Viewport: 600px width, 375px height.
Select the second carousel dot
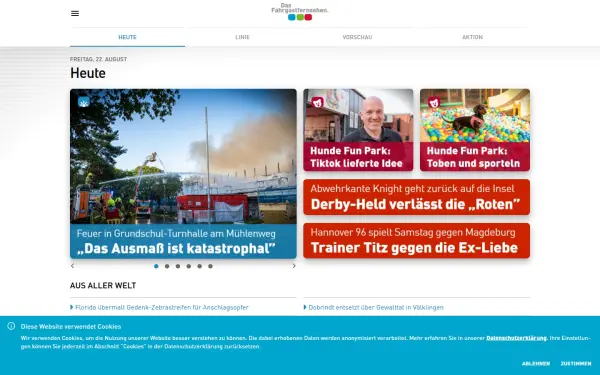[x=167, y=266]
